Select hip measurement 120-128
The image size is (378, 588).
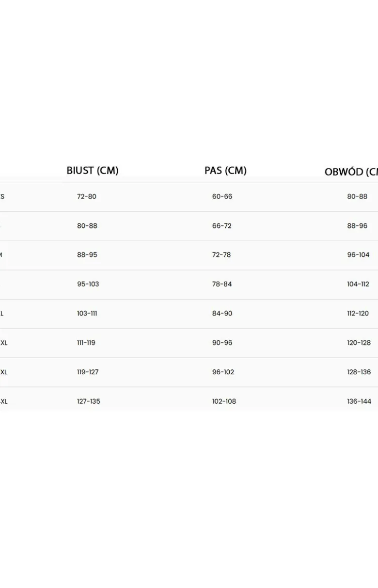[359, 343]
